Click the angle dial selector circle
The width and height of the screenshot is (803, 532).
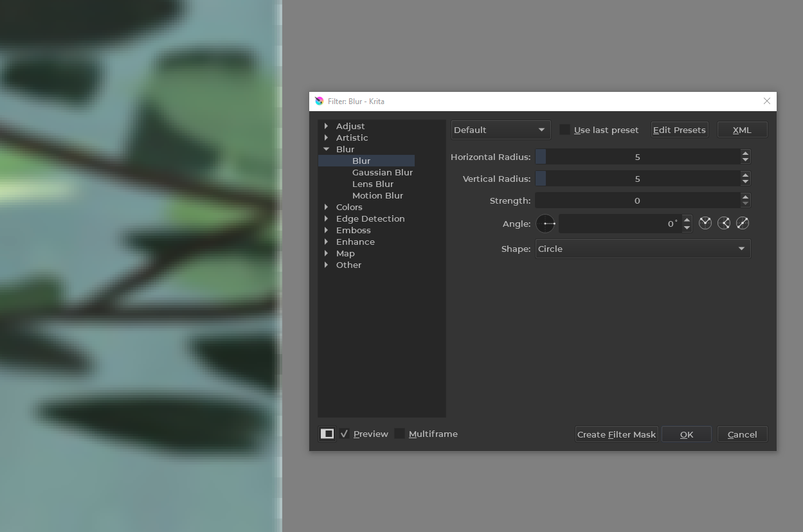click(545, 224)
